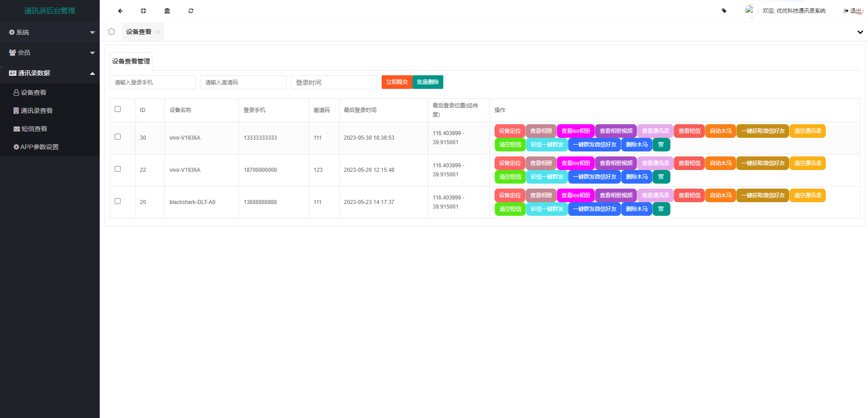Image resolution: width=868 pixels, height=418 pixels.
Task: Expand the 会员 sidebar menu
Action: pyautogui.click(x=50, y=53)
